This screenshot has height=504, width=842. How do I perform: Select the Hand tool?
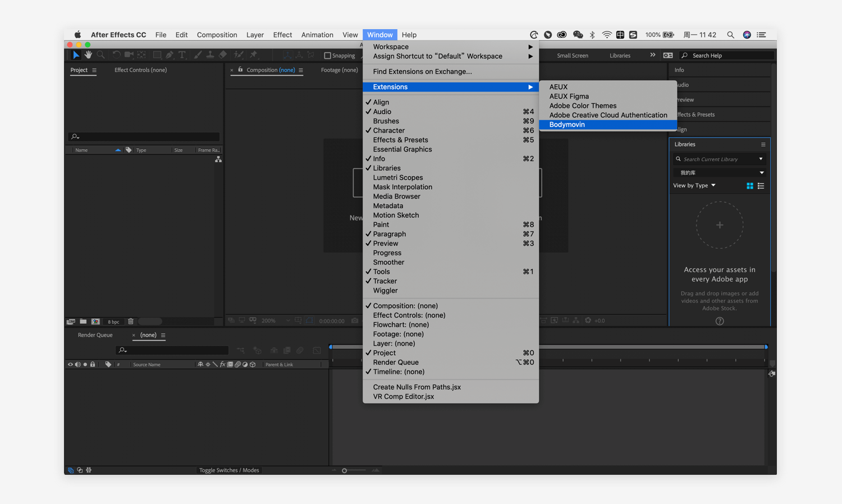tap(88, 55)
